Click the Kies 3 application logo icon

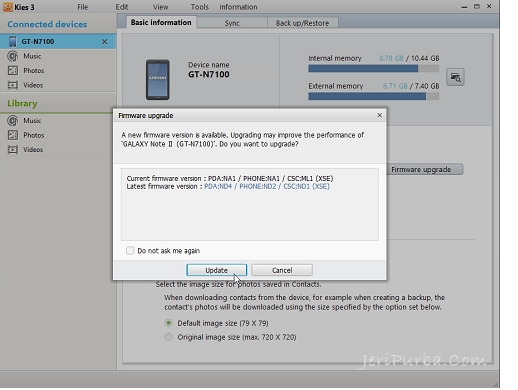click(8, 7)
